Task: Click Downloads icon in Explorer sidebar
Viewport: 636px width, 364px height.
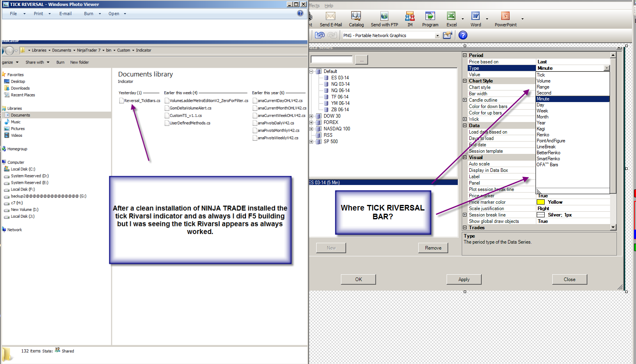Action: (x=7, y=88)
